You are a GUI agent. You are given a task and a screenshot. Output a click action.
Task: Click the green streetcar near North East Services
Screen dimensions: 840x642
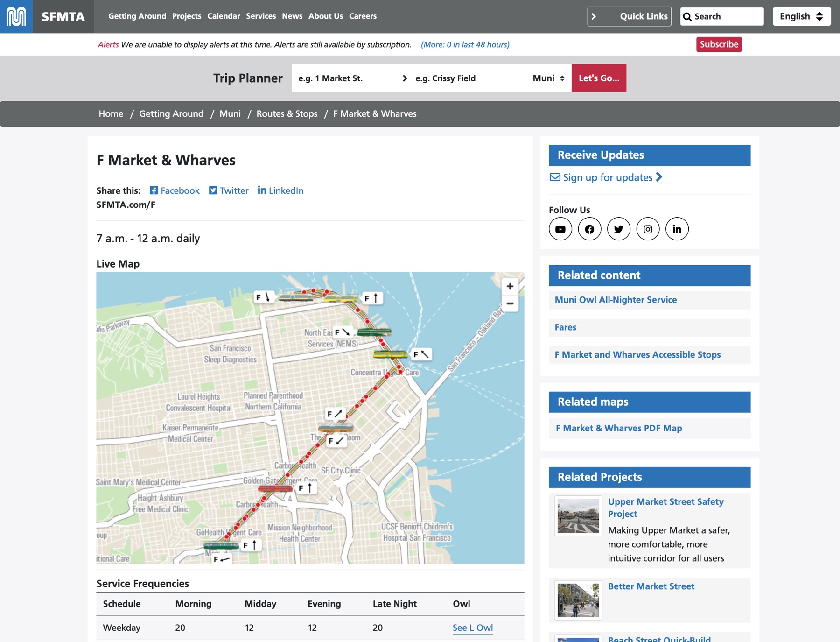374,332
